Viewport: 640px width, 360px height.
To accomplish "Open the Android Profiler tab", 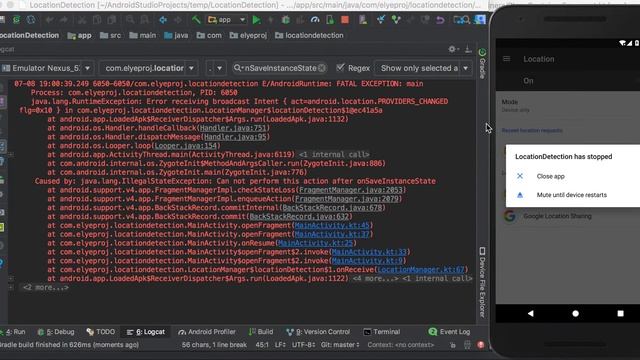I will [207, 332].
